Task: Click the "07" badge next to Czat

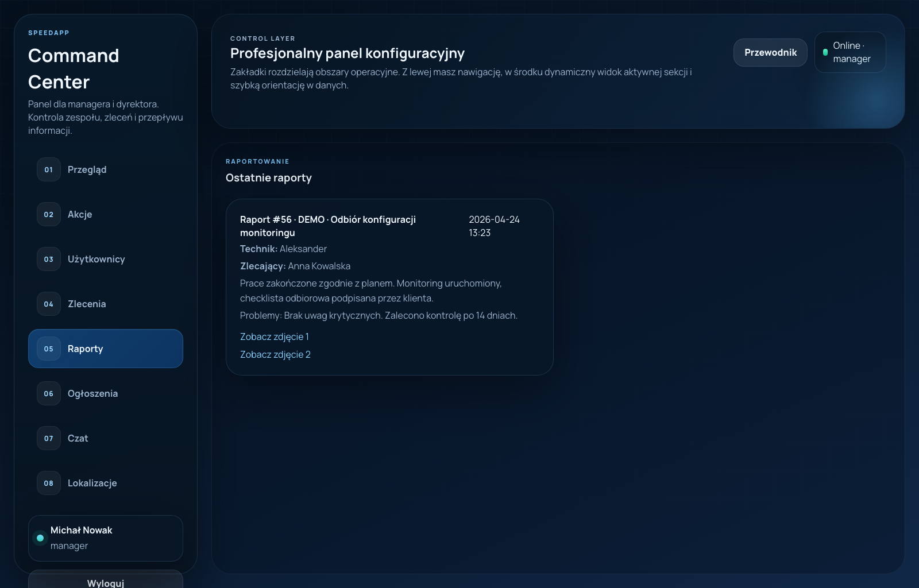Action: point(49,438)
